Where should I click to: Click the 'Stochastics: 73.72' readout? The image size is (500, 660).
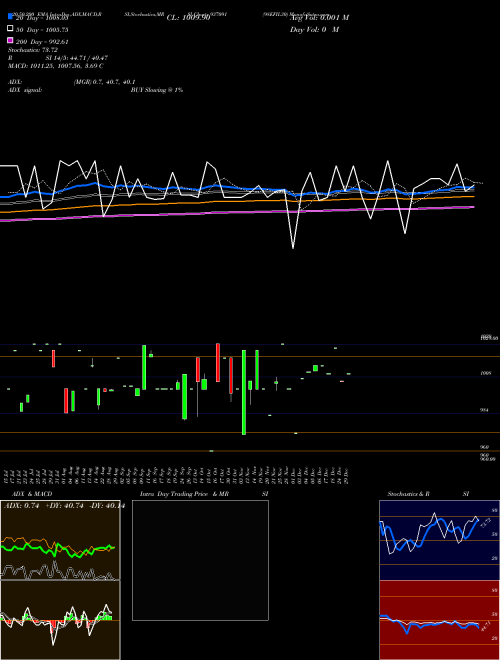(x=33, y=50)
